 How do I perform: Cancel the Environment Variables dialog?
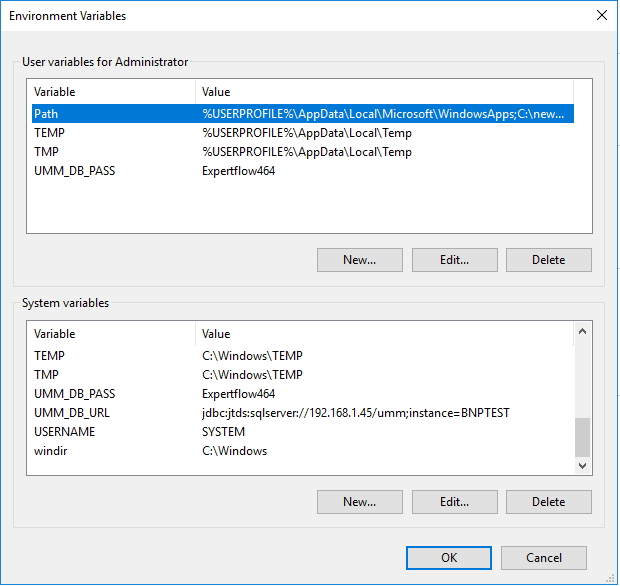click(x=543, y=558)
